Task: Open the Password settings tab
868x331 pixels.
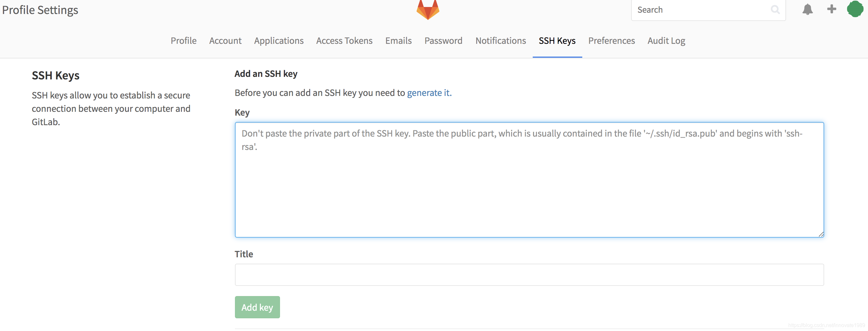Action: pyautogui.click(x=443, y=40)
